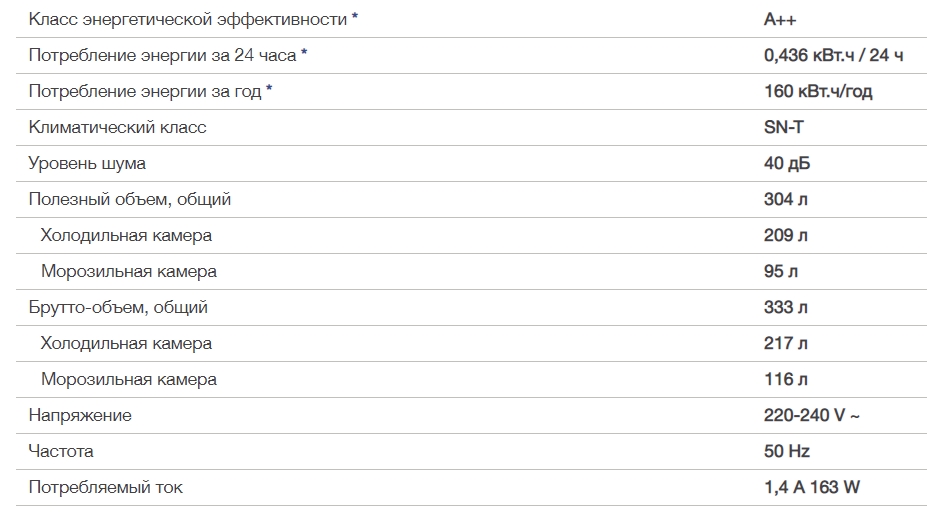Click the Уровень шума row label
927x519 pixels.
87,164
